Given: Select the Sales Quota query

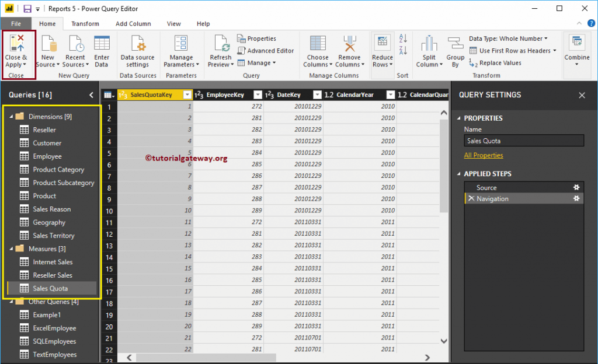Looking at the screenshot, I should tap(51, 288).
